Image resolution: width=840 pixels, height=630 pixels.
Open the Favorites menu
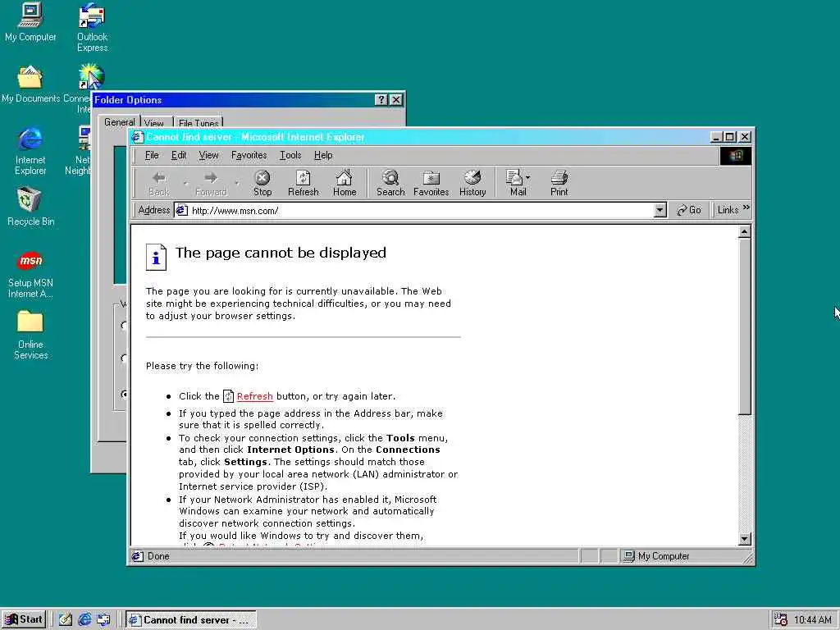249,155
